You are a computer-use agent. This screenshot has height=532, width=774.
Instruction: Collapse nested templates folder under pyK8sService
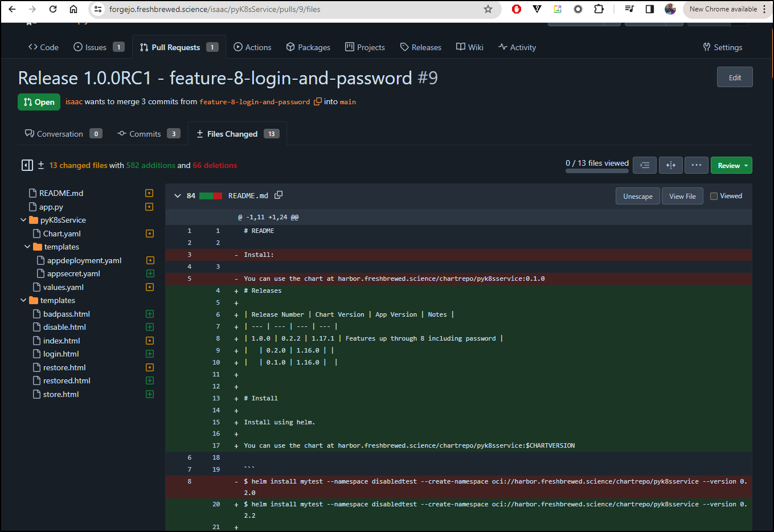point(27,247)
